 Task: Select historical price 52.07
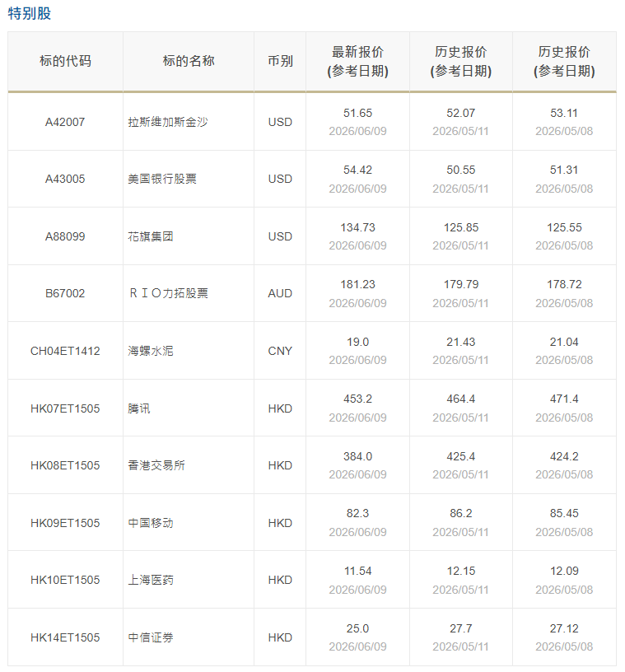pyautogui.click(x=461, y=113)
